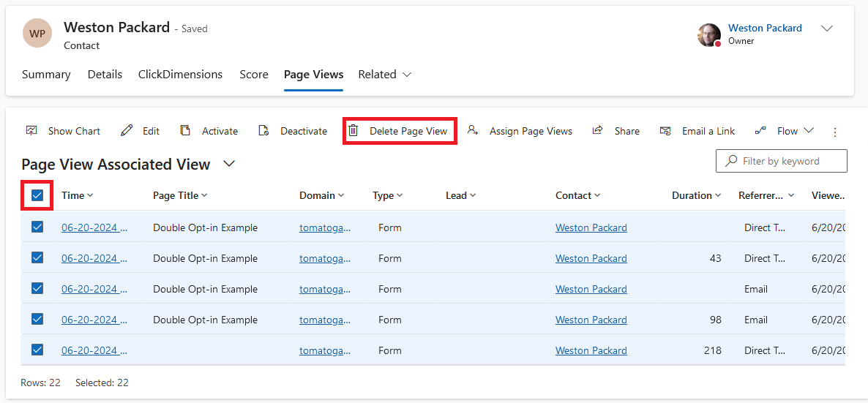Switch to the ClickDimensions tab
The width and height of the screenshot is (868, 403).
tap(181, 74)
